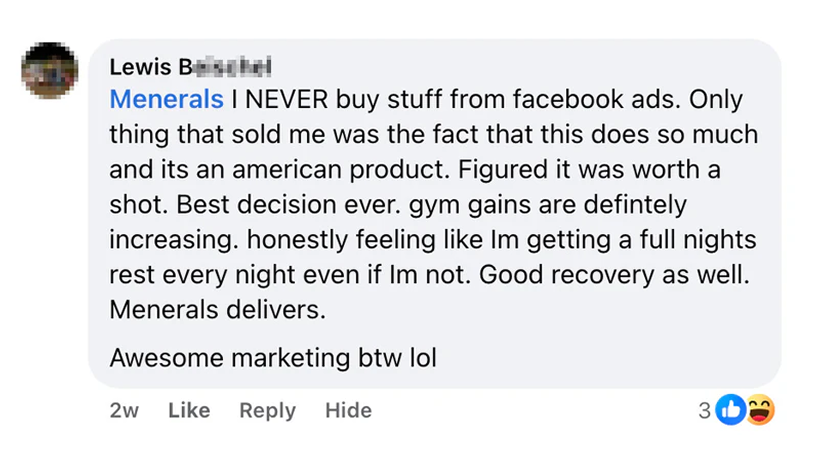Click the laughing haha reaction emoji
This screenshot has width=820, height=472.
[759, 409]
